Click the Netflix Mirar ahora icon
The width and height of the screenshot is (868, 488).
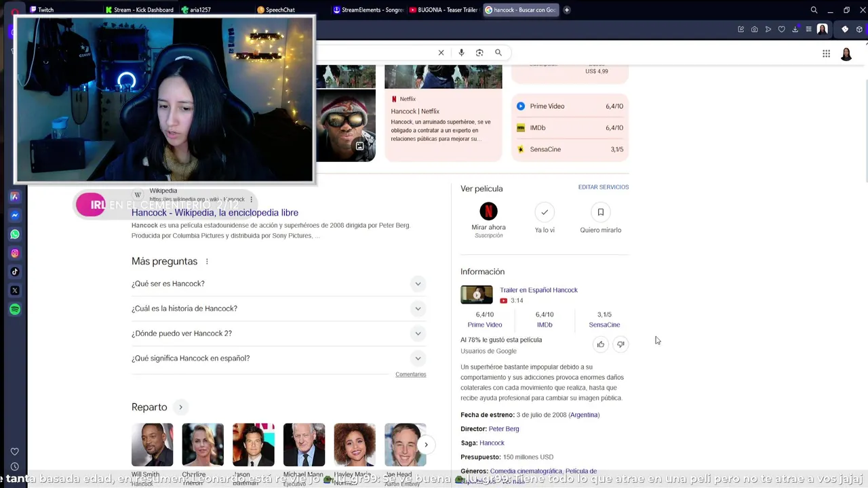pos(488,211)
